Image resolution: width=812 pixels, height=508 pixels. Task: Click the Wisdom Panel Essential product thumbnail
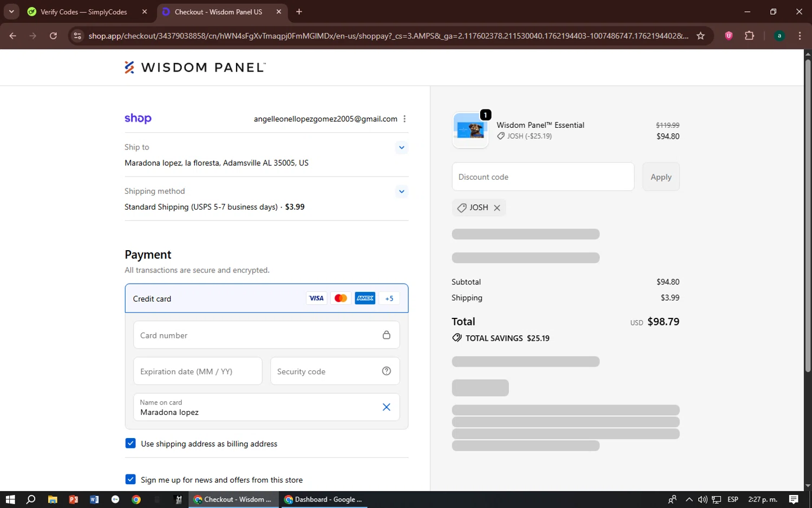[470, 130]
